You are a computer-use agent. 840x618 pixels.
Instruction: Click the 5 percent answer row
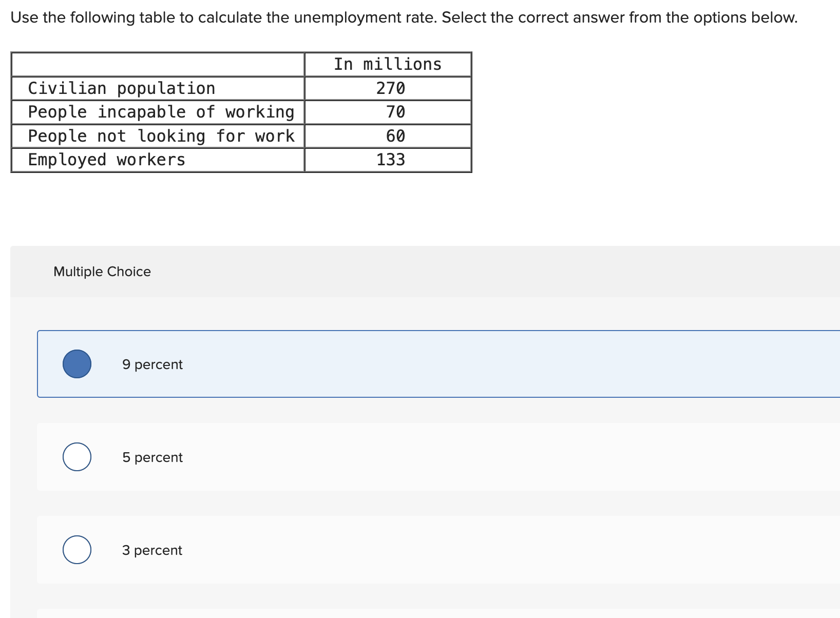(x=359, y=457)
